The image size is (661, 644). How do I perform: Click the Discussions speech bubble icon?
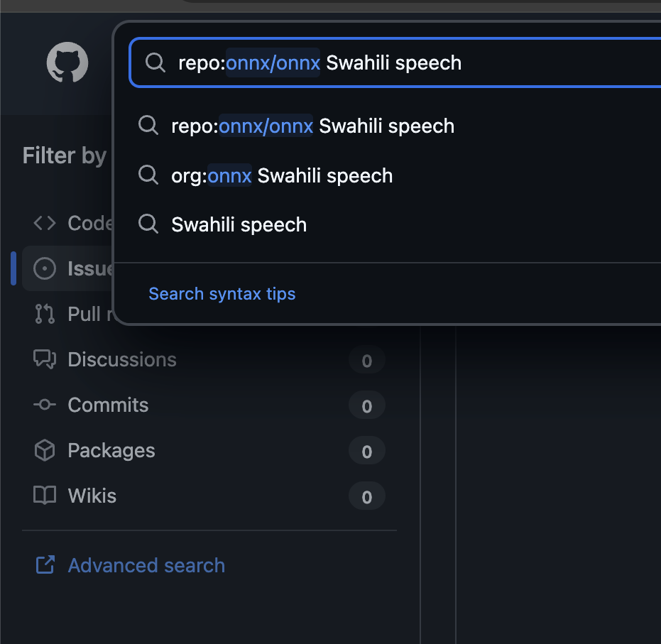45,359
